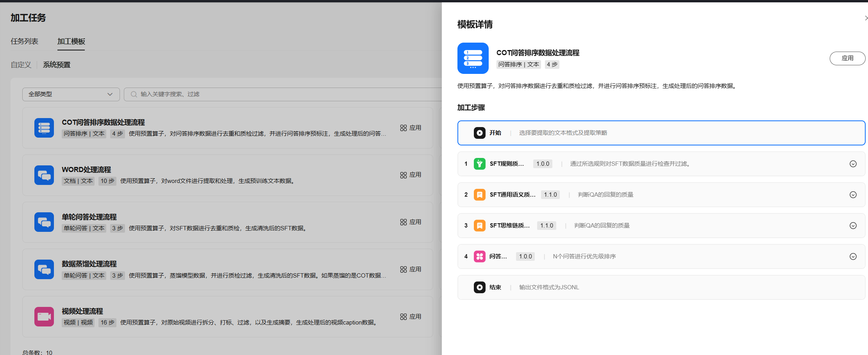Click the 开始 start step icon

click(479, 133)
